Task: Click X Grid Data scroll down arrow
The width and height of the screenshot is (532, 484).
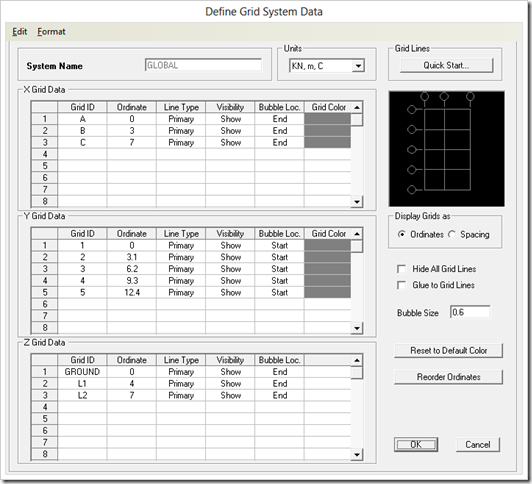Action: 357,202
